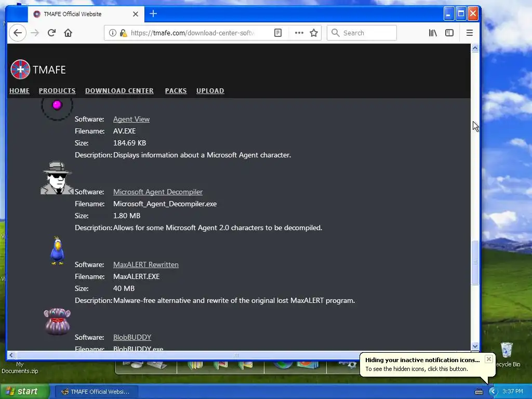Toggle reader view icon in address bar
The image size is (532, 399).
(278, 33)
